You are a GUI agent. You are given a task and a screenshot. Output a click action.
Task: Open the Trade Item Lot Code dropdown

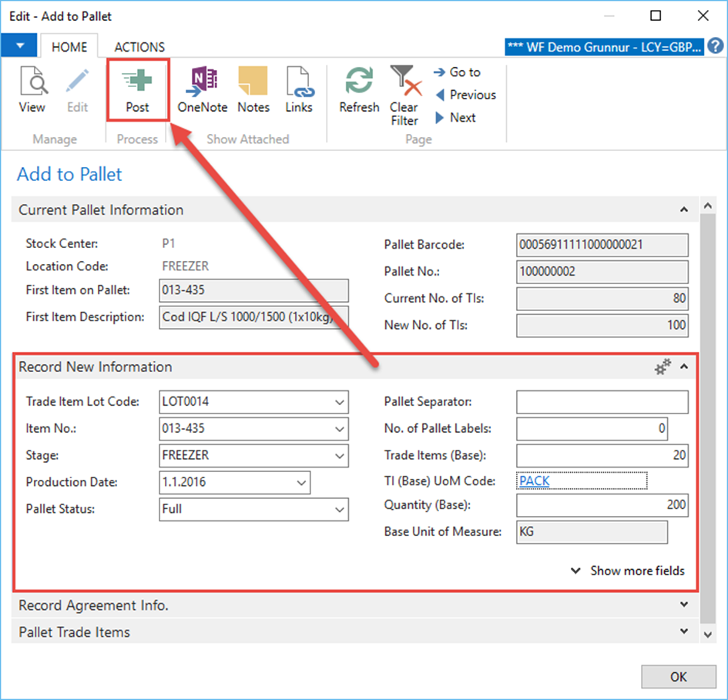340,402
